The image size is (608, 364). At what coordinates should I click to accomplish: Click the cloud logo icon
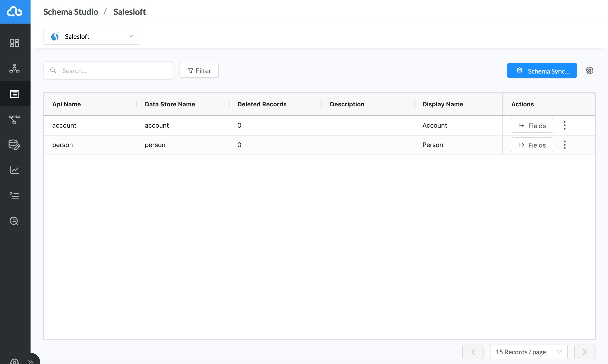(x=15, y=12)
